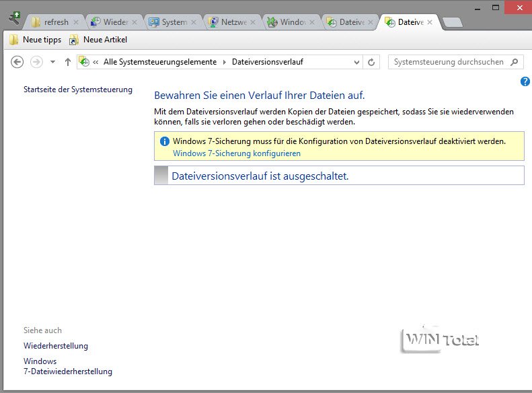Close the inactive Dateive tab
The width and height of the screenshot is (532, 393).
(x=371, y=22)
